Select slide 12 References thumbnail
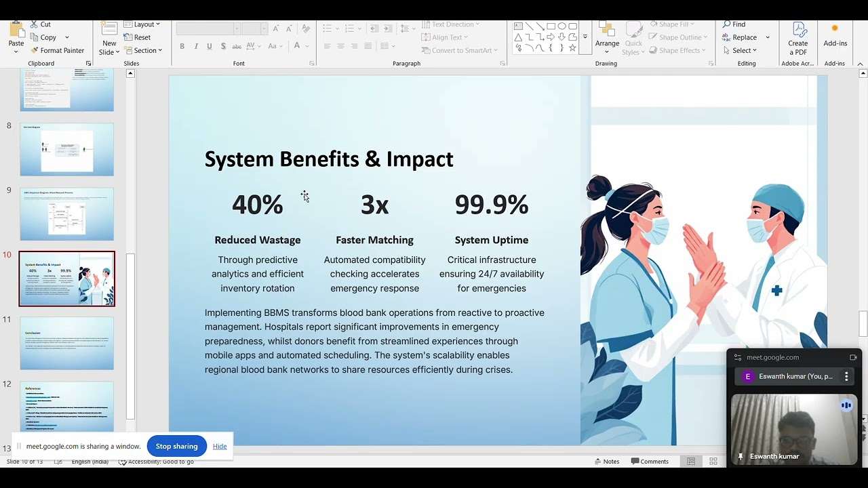The width and height of the screenshot is (868, 488). tap(66, 407)
